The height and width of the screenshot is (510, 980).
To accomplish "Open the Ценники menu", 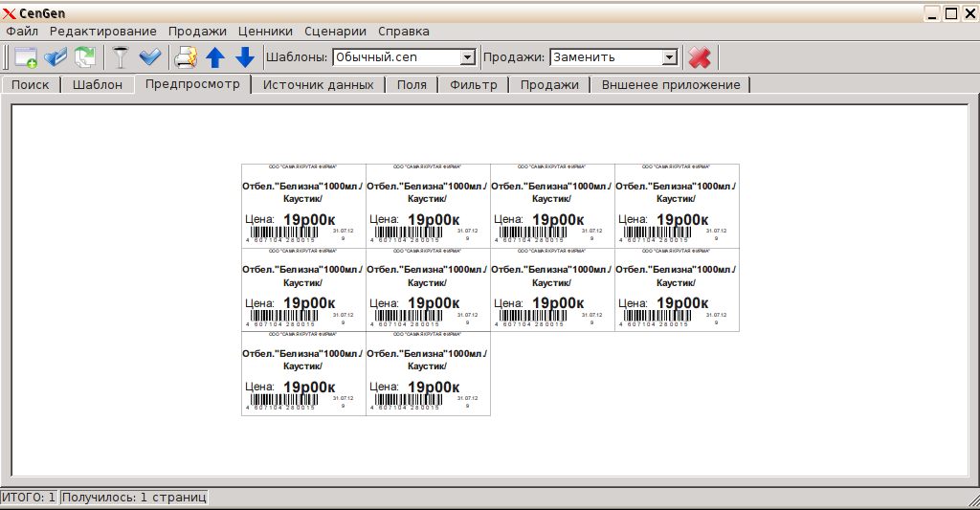I will pos(265,32).
